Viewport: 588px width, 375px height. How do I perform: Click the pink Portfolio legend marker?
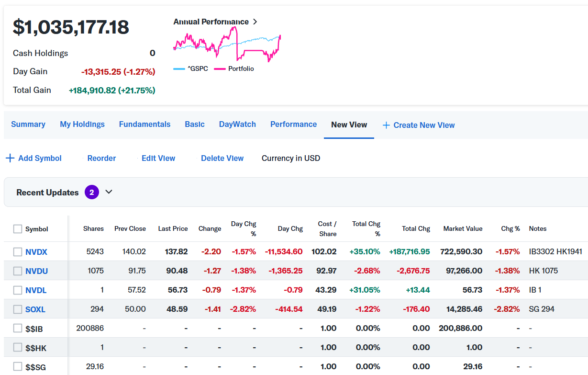tap(220, 69)
